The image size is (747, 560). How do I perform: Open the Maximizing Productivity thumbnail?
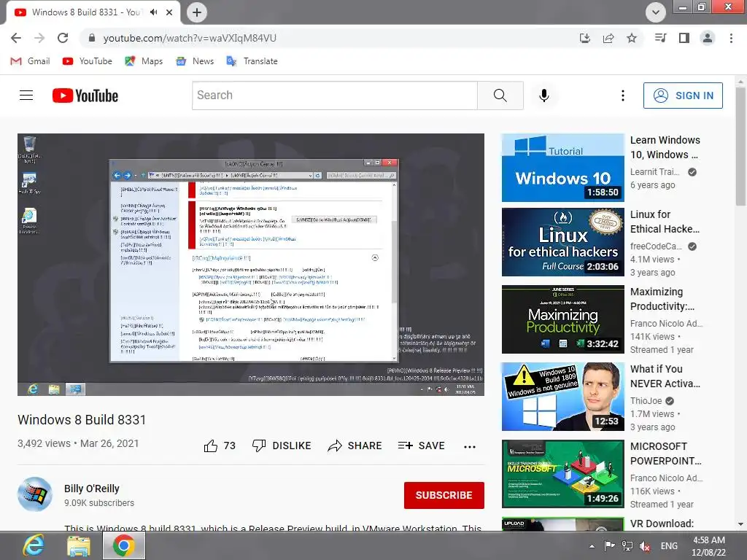[562, 319]
